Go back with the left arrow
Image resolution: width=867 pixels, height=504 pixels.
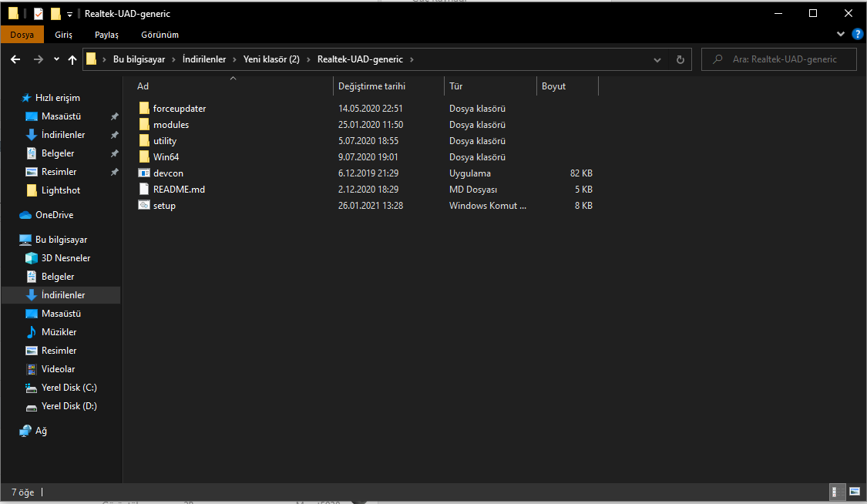point(15,59)
